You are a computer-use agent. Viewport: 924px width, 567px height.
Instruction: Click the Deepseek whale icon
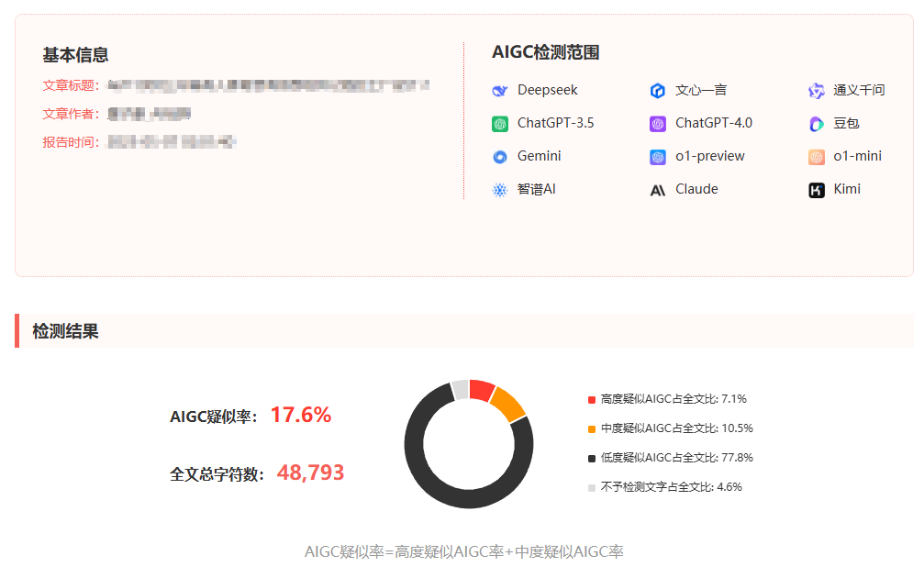(x=500, y=91)
